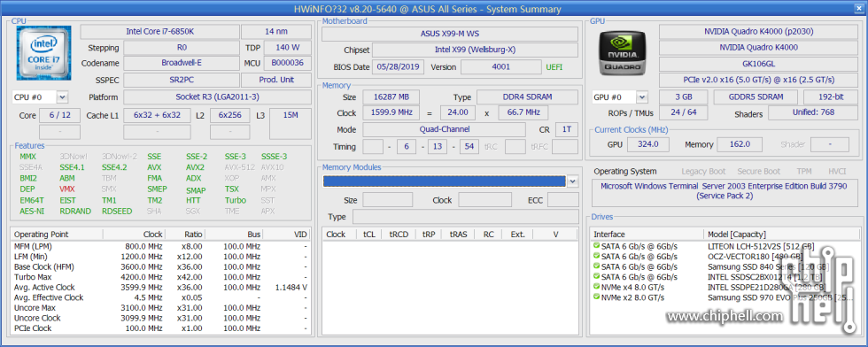Image resolution: width=868 pixels, height=347 pixels.
Task: Click the Intel X99 (Wellsburg-X) chipset field
Action: (x=475, y=50)
